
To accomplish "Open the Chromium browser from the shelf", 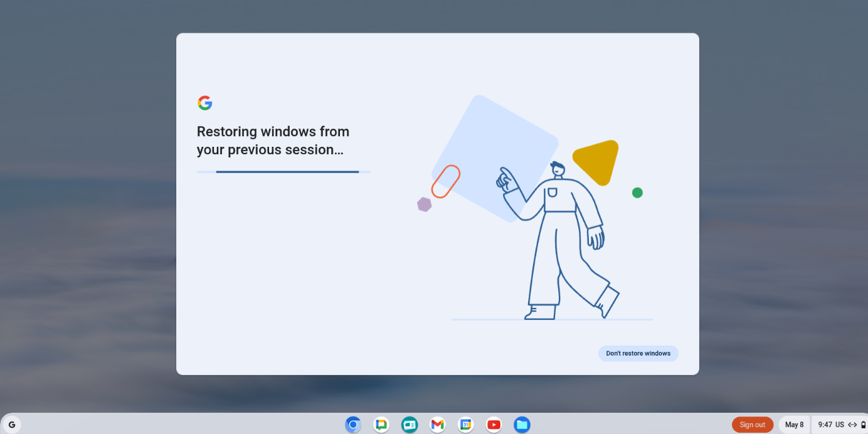I will (x=353, y=425).
